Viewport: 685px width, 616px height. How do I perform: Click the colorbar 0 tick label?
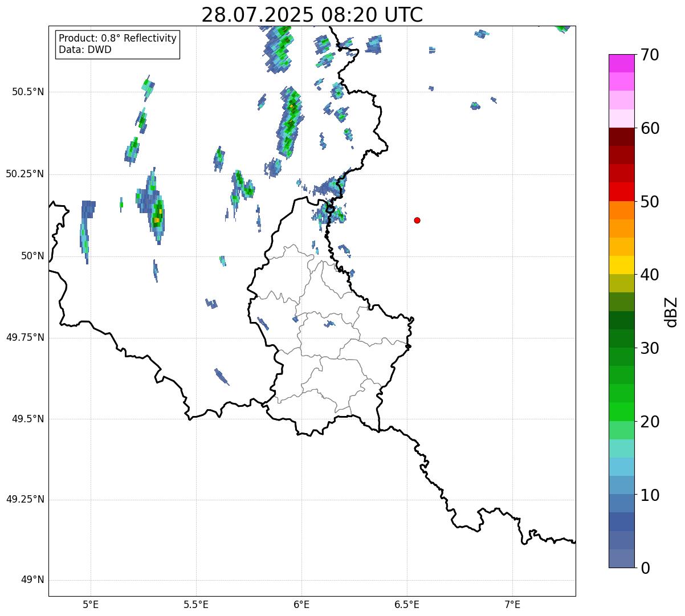[645, 568]
